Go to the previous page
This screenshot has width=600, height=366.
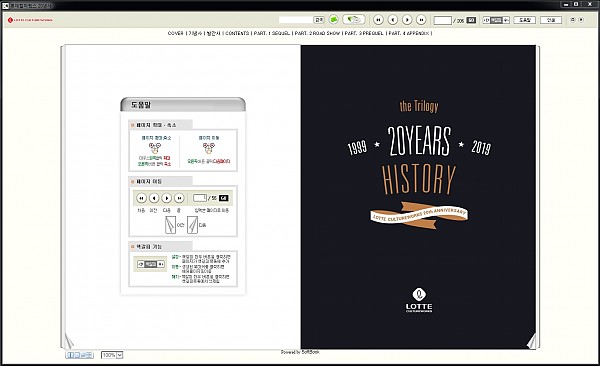tap(393, 20)
